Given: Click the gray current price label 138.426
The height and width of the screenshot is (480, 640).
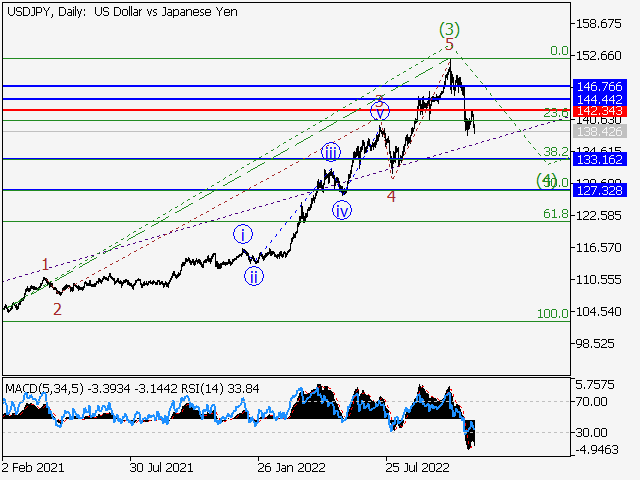Looking at the screenshot, I should pyautogui.click(x=600, y=131).
